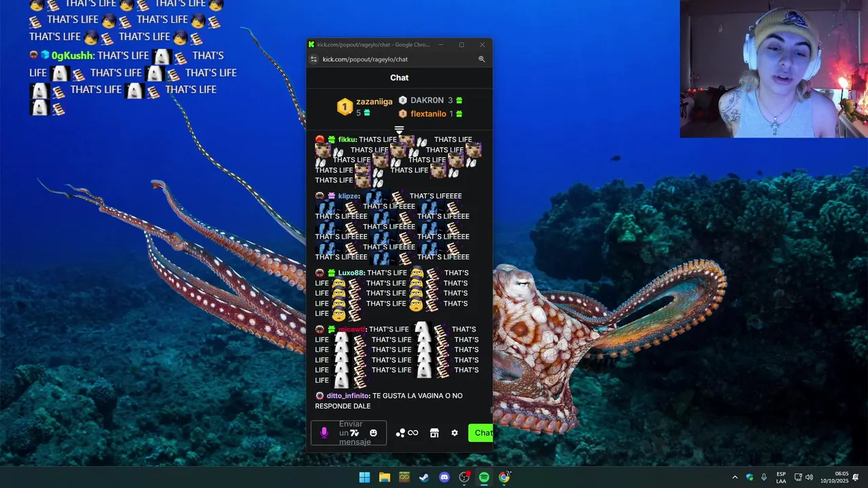Screen dimensions: 868x488
Task: Select top gifter zazaniiga in leaderboard
Action: tap(374, 102)
